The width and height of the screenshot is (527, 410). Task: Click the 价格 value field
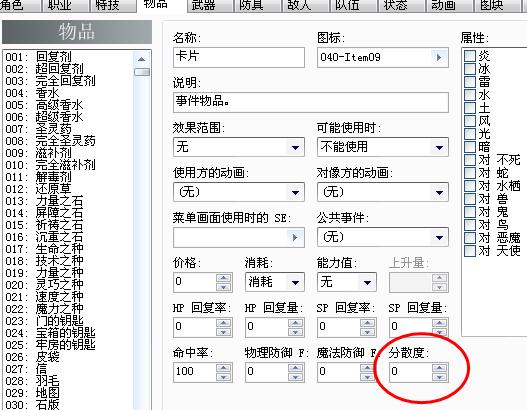point(195,282)
